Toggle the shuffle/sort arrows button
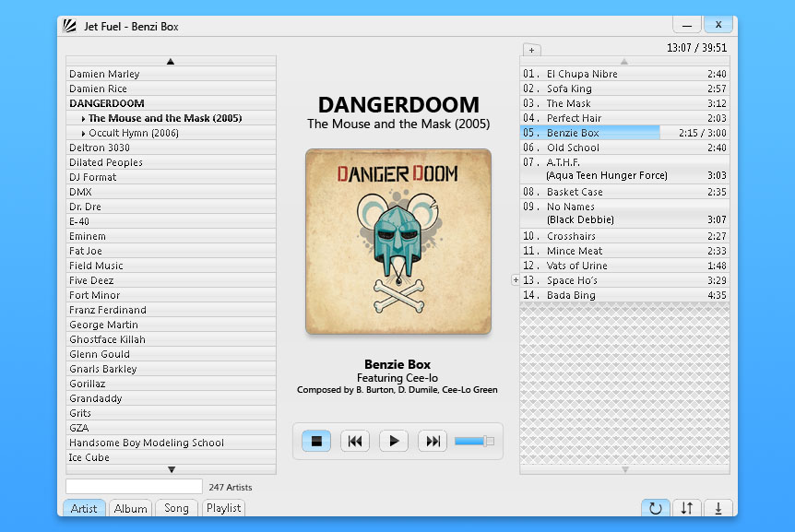 pos(687,508)
